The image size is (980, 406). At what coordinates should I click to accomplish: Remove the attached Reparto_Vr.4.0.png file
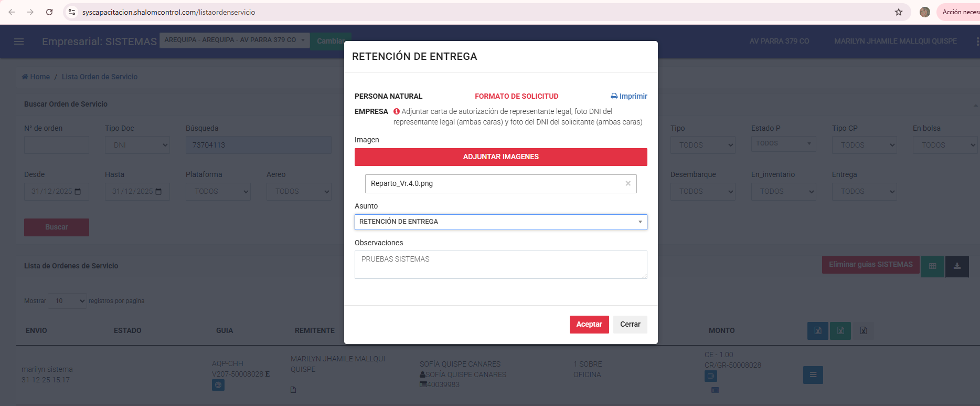point(628,183)
